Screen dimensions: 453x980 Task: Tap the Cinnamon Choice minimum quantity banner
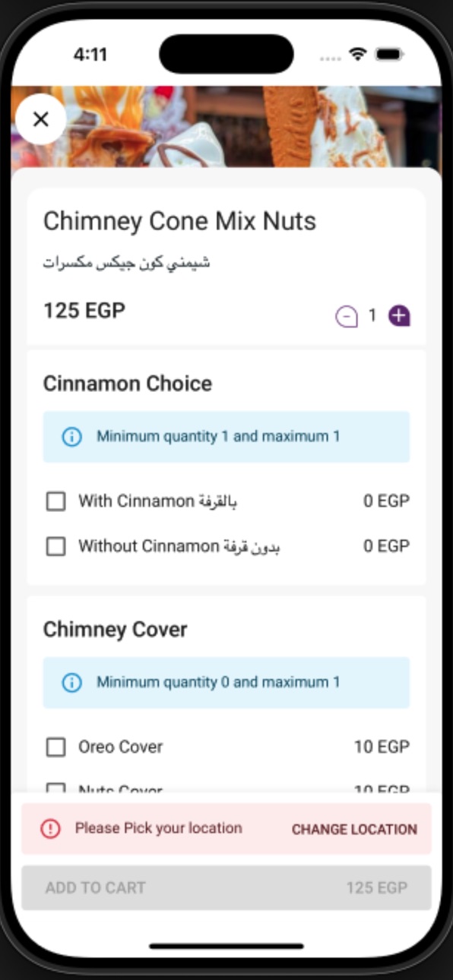226,437
